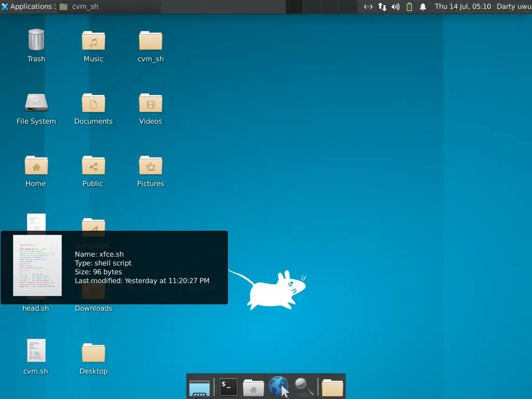Switch to cvm_sh window in taskbar

pyautogui.click(x=109, y=6)
